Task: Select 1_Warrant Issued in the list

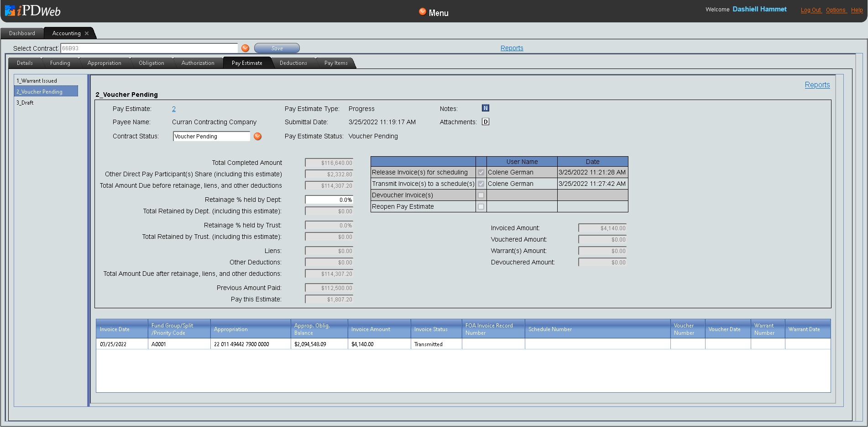Action: point(37,81)
